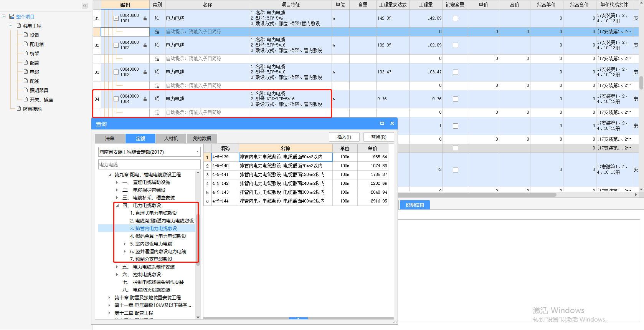Collapse item 030408001002 in the grid

[116, 45]
